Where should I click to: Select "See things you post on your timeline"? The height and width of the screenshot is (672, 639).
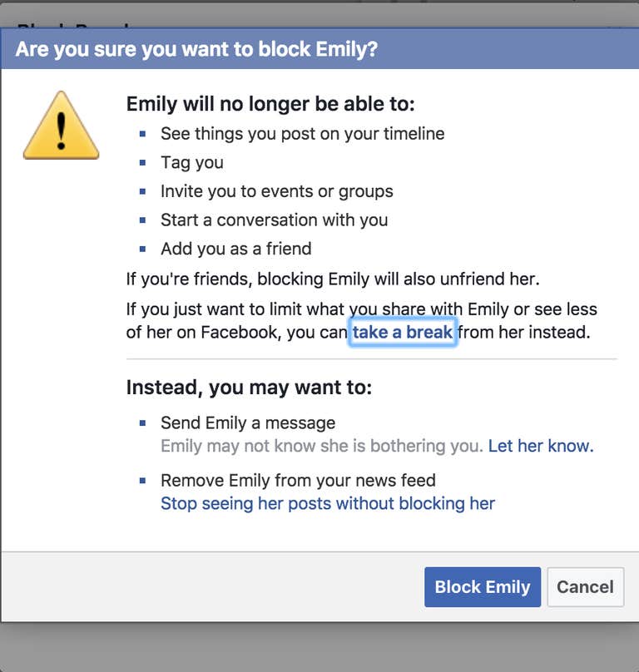click(x=302, y=133)
